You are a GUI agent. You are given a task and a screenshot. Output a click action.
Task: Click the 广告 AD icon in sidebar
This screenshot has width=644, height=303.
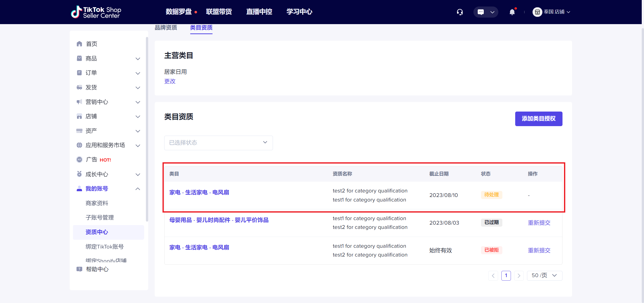point(79,160)
